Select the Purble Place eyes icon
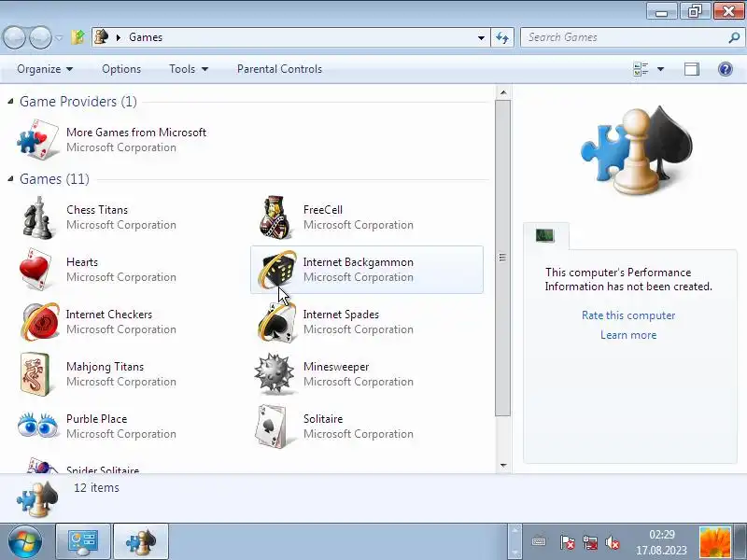Screen dimensions: 747x560 tap(37, 425)
